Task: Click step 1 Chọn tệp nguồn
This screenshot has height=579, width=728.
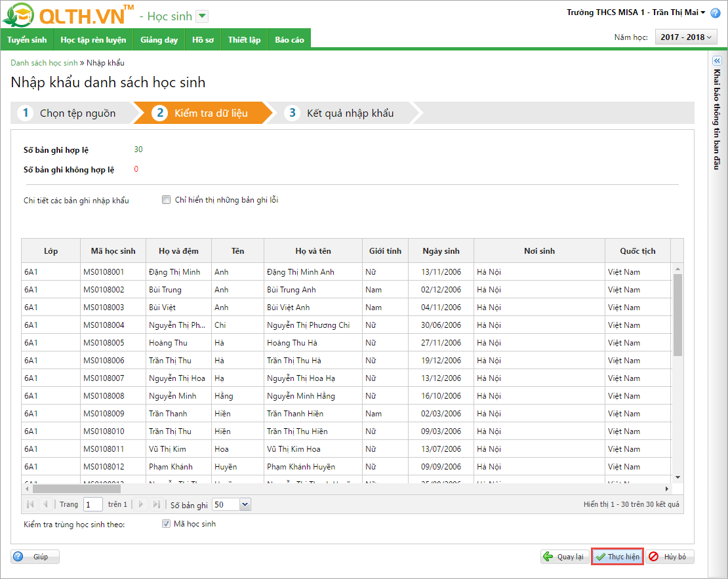Action: click(x=72, y=113)
